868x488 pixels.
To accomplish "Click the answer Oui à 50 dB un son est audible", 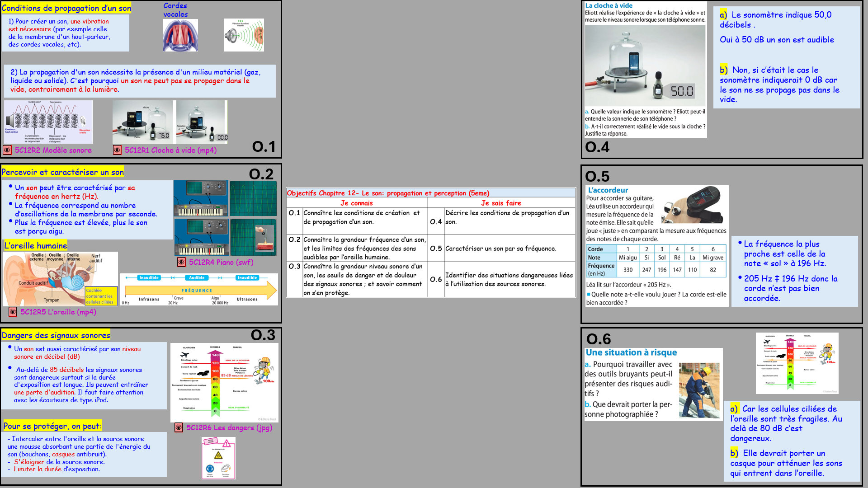I will tap(777, 40).
